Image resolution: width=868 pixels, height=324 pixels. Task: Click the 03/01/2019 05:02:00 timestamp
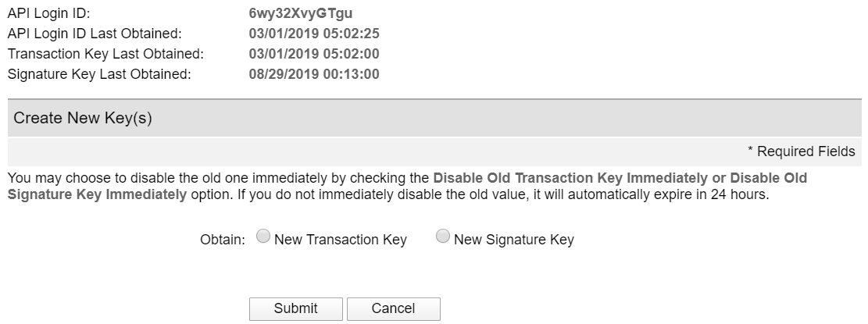point(314,54)
